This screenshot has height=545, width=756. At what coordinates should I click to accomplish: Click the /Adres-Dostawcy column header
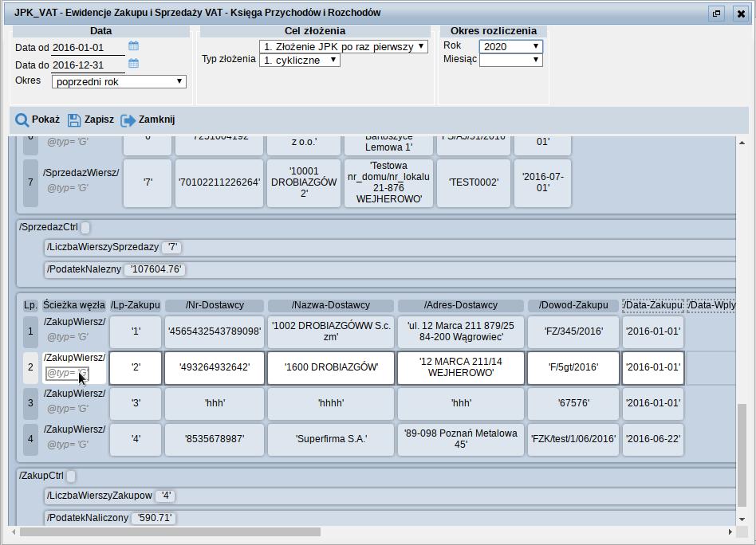tap(460, 305)
